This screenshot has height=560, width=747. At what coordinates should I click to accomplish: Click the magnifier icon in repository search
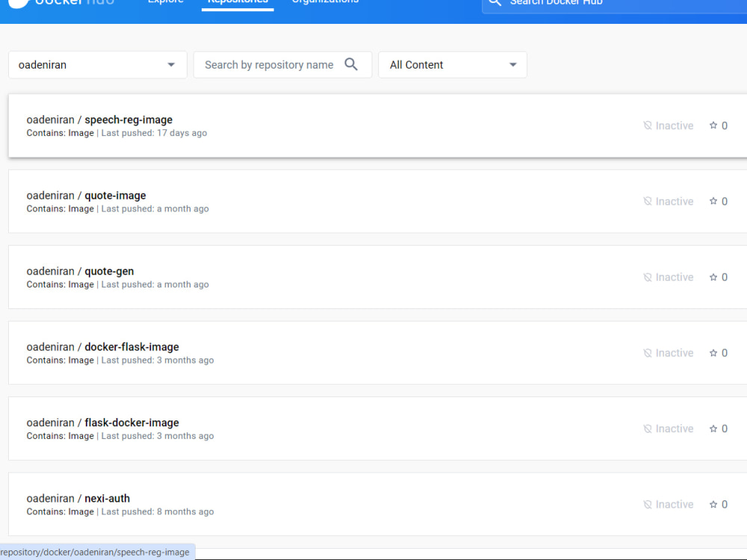tap(351, 64)
